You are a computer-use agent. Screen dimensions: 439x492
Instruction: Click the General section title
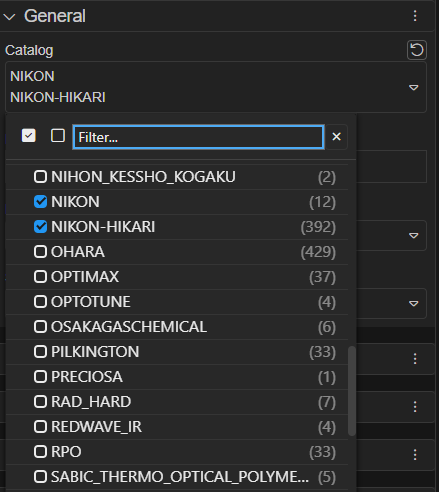pos(55,16)
